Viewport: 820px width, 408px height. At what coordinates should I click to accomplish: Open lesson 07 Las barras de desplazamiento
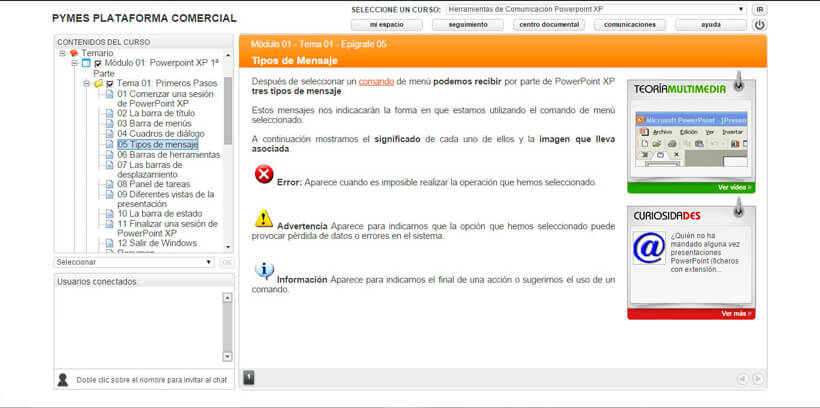[x=150, y=169]
